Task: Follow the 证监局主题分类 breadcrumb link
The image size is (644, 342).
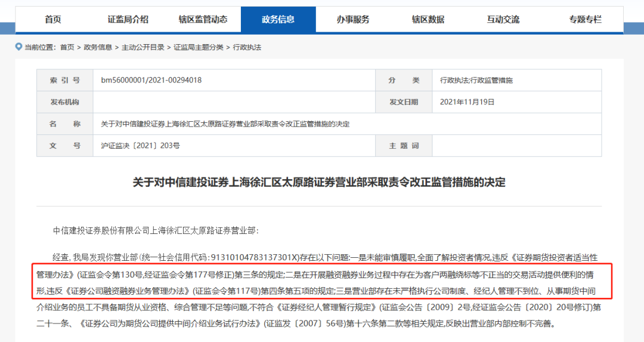Action: pos(199,47)
